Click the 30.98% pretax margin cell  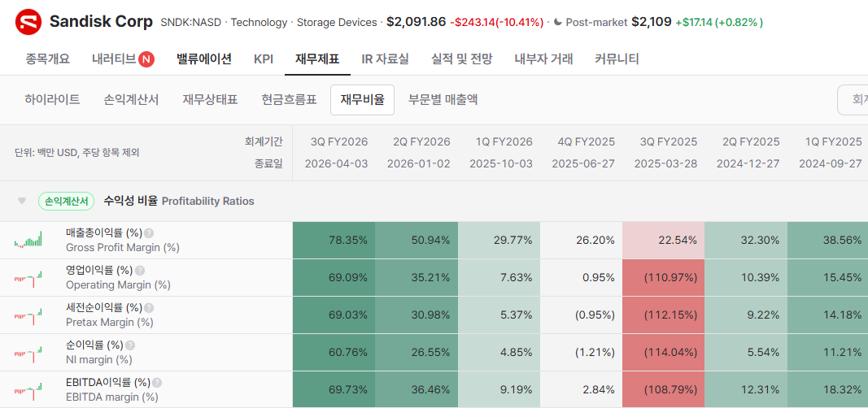(417, 315)
